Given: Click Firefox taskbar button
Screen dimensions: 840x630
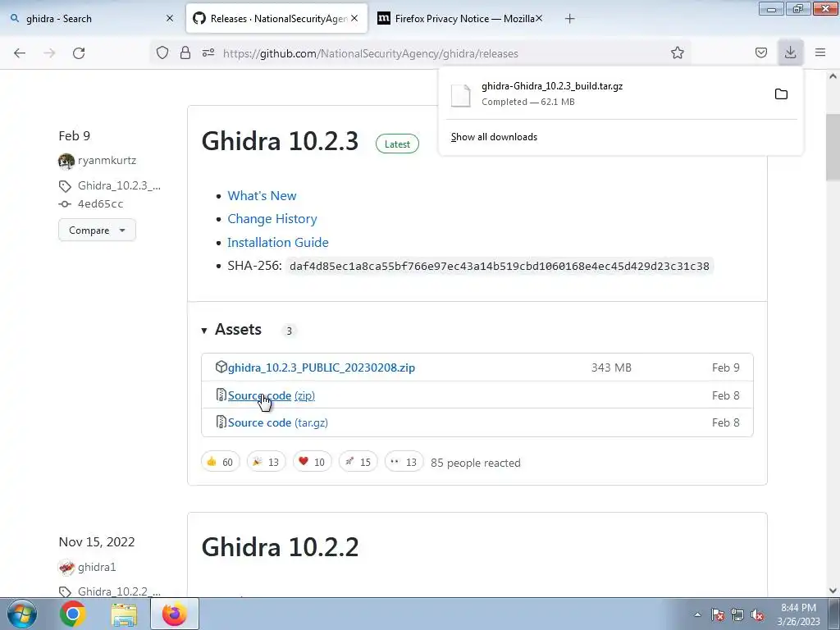Looking at the screenshot, I should pos(174,614).
